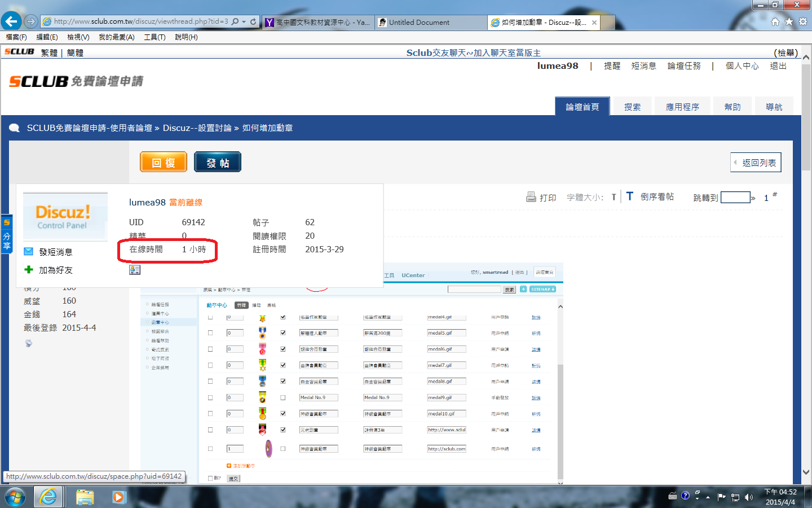Click the small SCLUB logo at top left

click(x=19, y=52)
